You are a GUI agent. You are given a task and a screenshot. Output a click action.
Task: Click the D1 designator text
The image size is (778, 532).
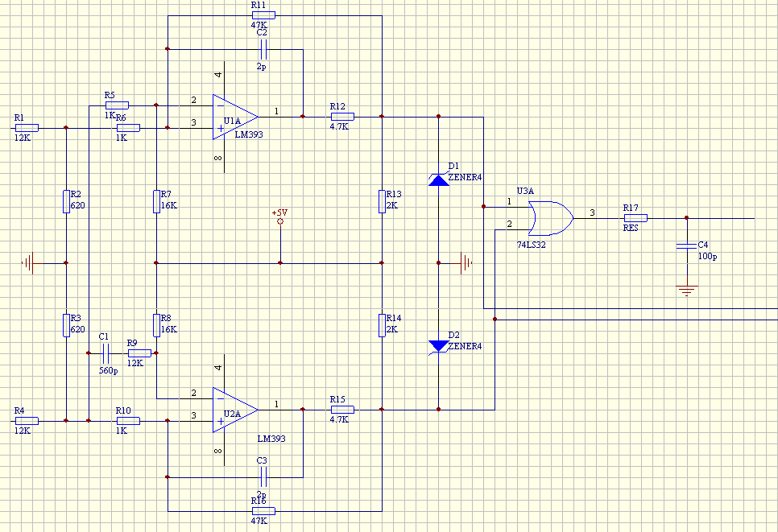click(x=453, y=166)
